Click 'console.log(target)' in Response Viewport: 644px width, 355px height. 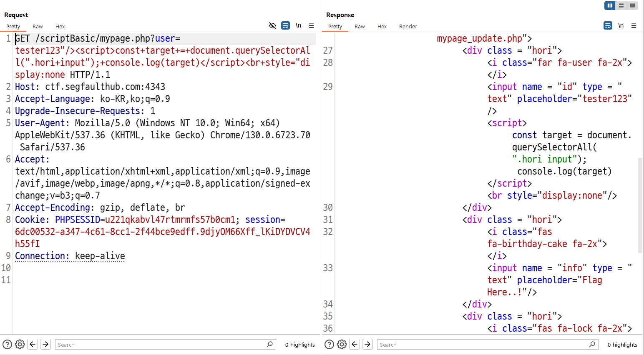click(x=564, y=171)
